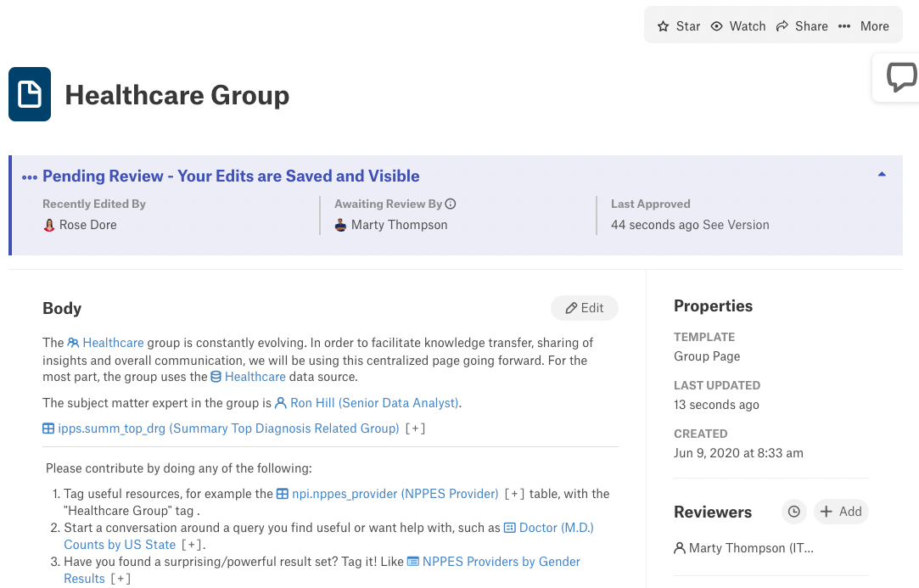The height and width of the screenshot is (588, 919).
Task: Add a reviewer
Action: pos(841,512)
